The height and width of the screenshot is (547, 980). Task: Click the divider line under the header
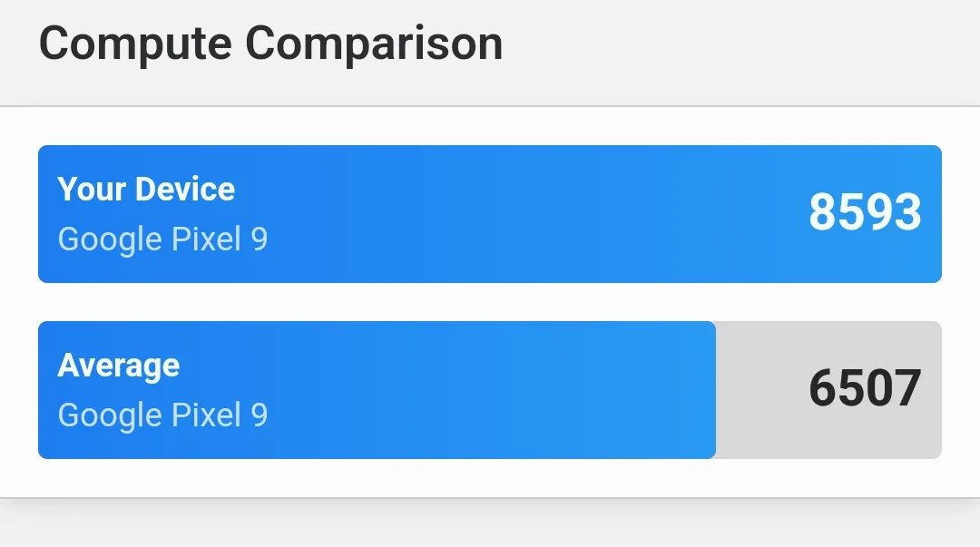[x=490, y=106]
